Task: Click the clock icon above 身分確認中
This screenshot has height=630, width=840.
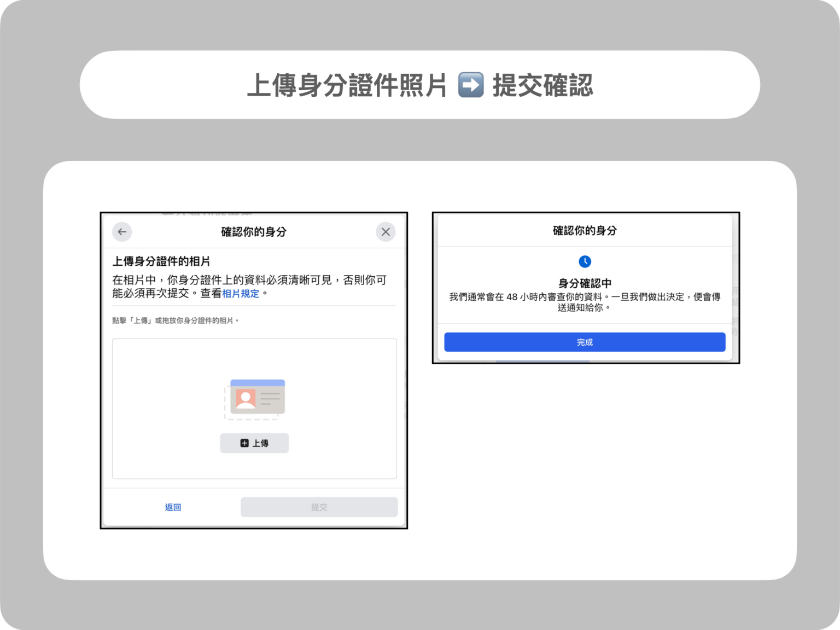Action: click(x=585, y=261)
